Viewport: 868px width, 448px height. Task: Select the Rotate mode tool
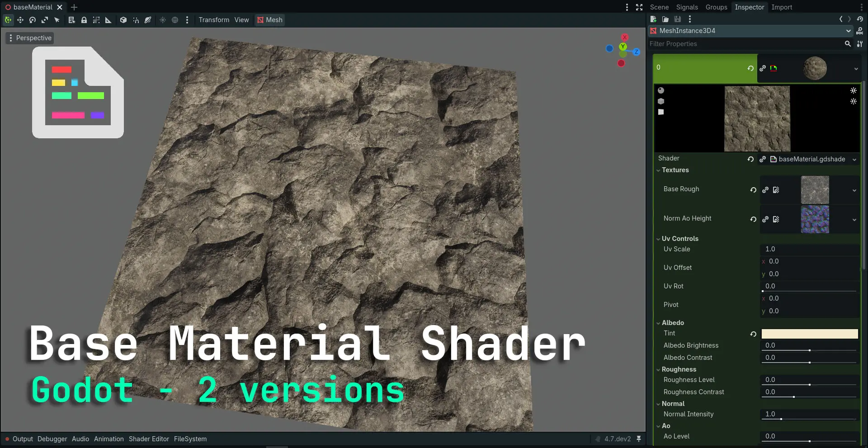(x=33, y=20)
